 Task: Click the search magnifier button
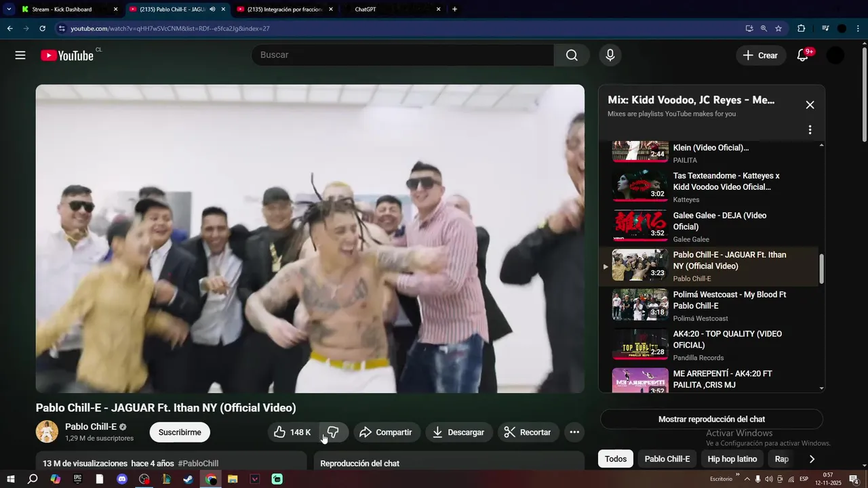pyautogui.click(x=572, y=56)
